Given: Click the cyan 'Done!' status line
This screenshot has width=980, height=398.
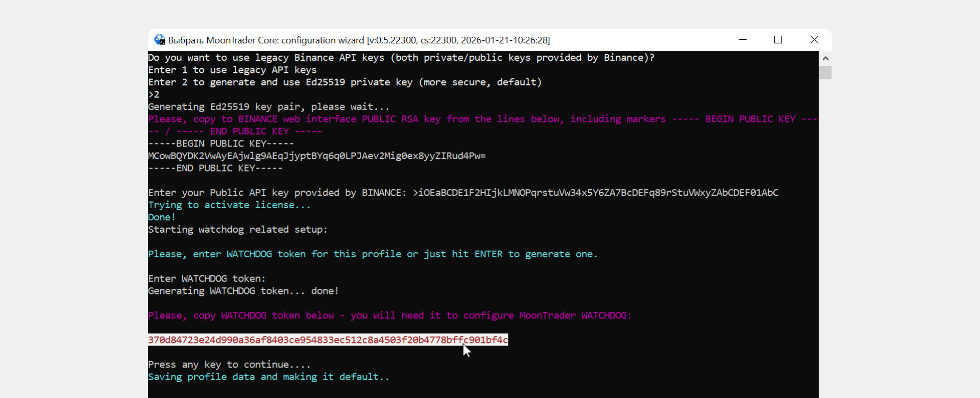Looking at the screenshot, I should tap(162, 217).
